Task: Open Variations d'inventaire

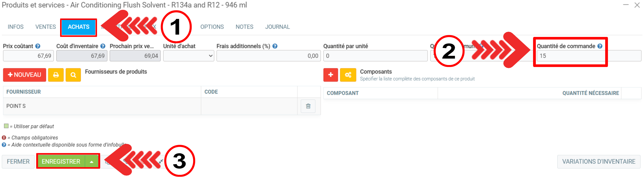Action: [x=599, y=162]
